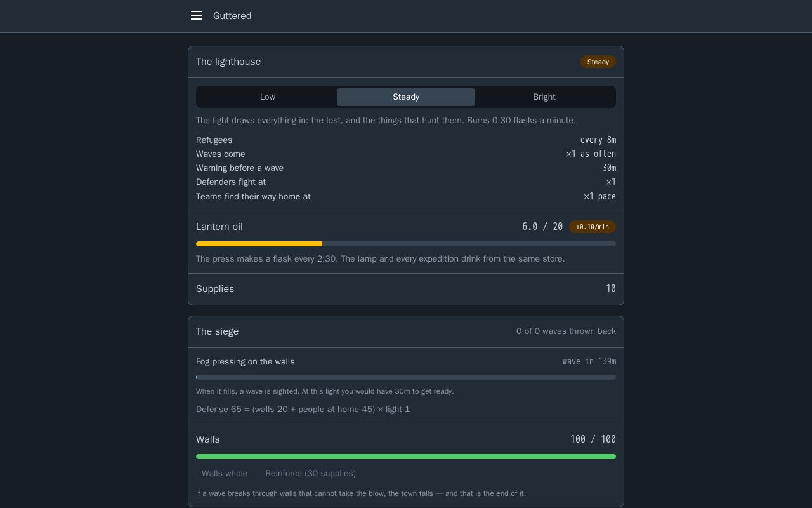Image resolution: width=812 pixels, height=508 pixels.
Task: Open the hamburger menu icon
Action: coord(197,15)
